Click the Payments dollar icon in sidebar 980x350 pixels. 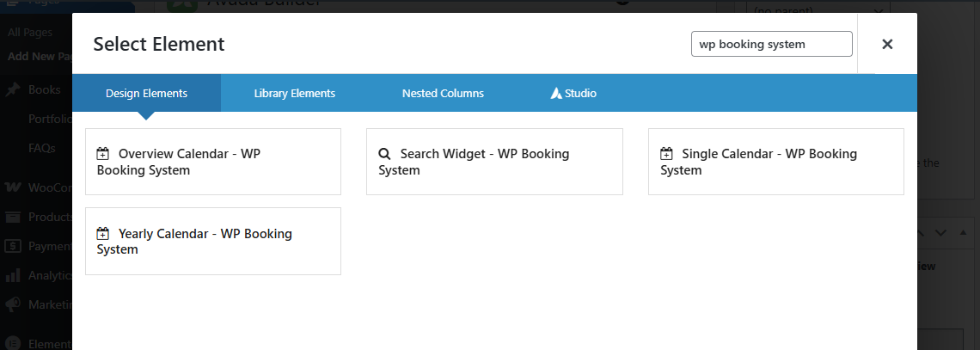pos(13,246)
